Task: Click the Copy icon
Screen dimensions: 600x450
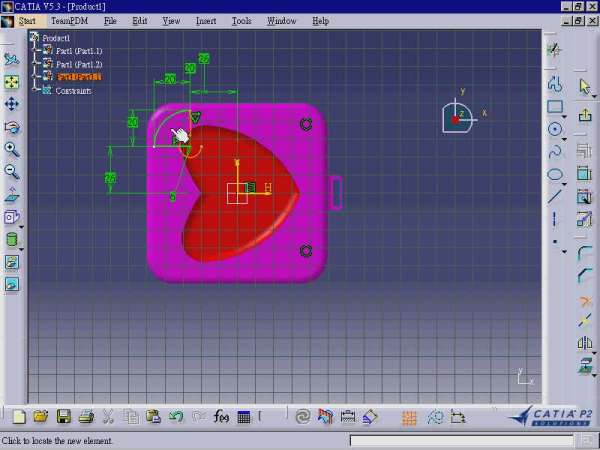Action: 131,417
